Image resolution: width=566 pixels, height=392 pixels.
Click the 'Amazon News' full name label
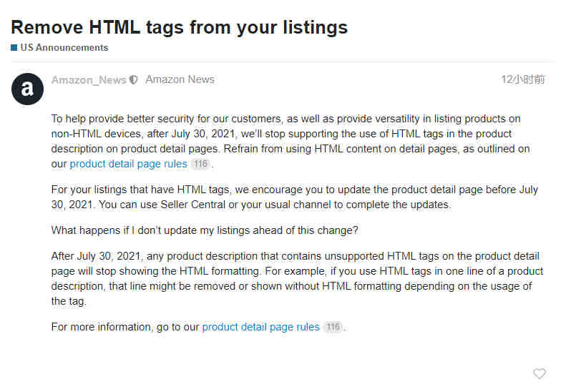(x=180, y=79)
